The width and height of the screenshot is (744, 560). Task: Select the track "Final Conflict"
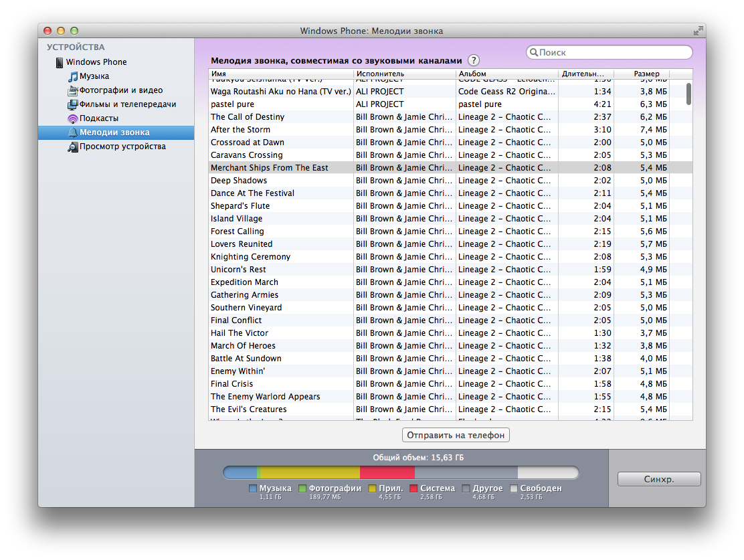point(450,320)
